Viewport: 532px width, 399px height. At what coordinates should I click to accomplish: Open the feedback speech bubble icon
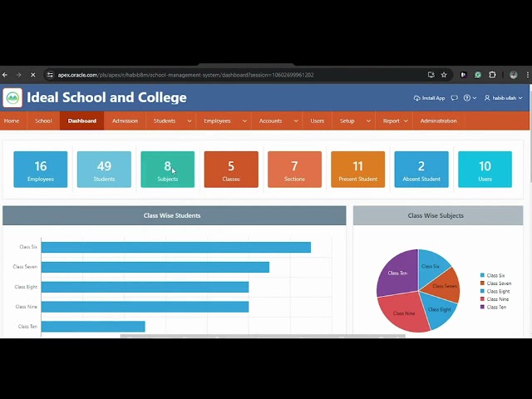[x=455, y=98]
